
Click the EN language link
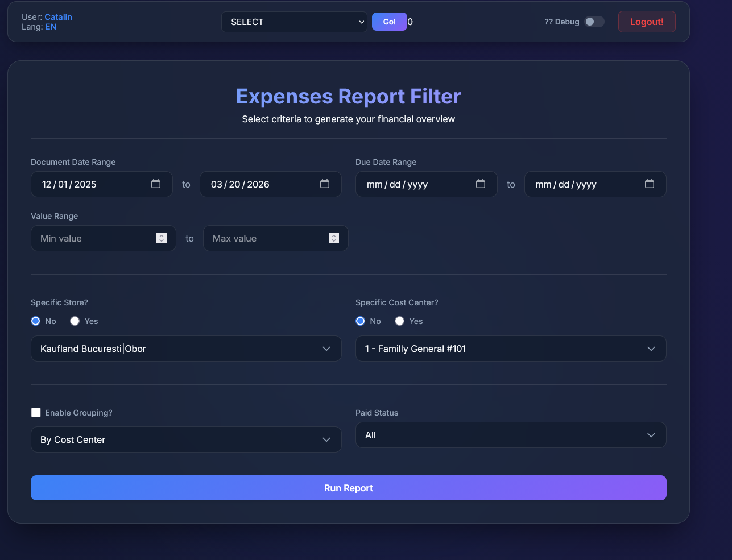pos(51,27)
